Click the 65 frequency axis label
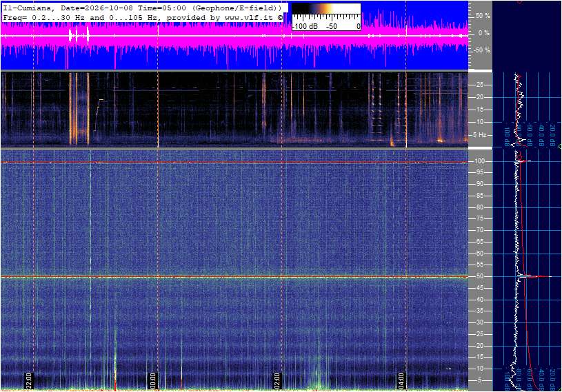This screenshot has width=562, height=392. (x=479, y=242)
